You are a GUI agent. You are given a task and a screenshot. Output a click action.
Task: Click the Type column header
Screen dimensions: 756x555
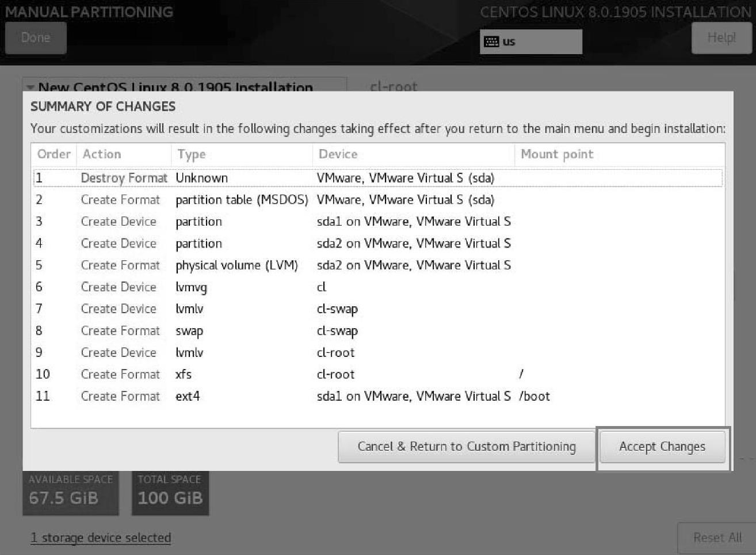pos(242,154)
